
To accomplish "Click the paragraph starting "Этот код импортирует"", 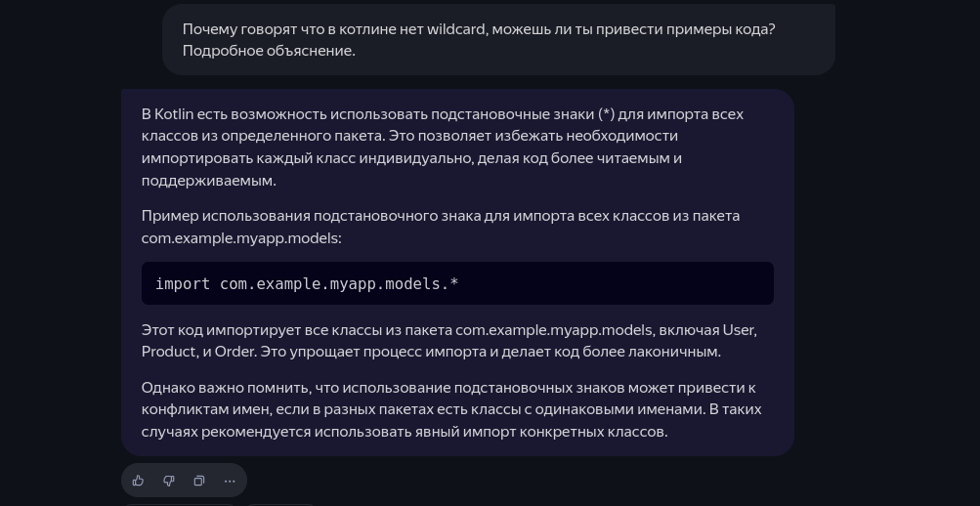I will click(449, 341).
